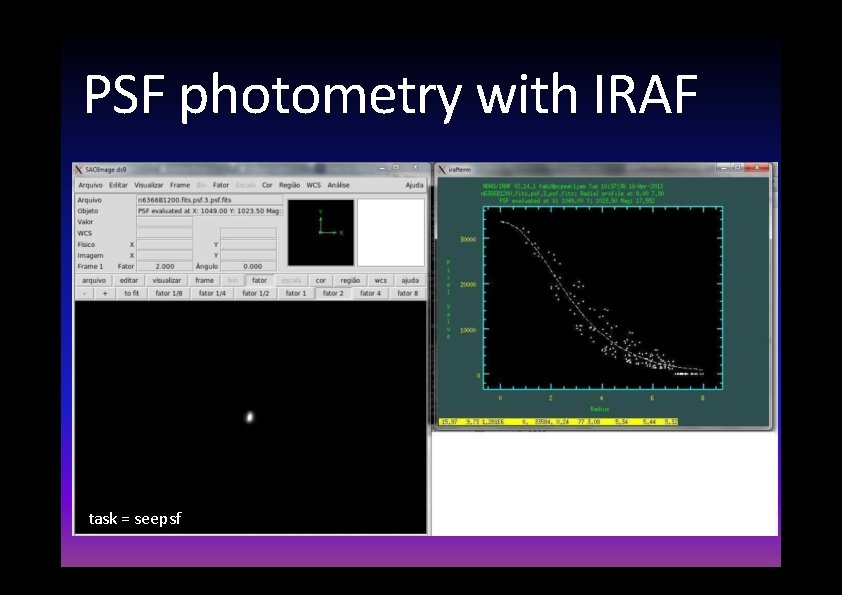Screen dimensions: 842x595
Task: Zoom in with the plus button
Action: [x=105, y=293]
